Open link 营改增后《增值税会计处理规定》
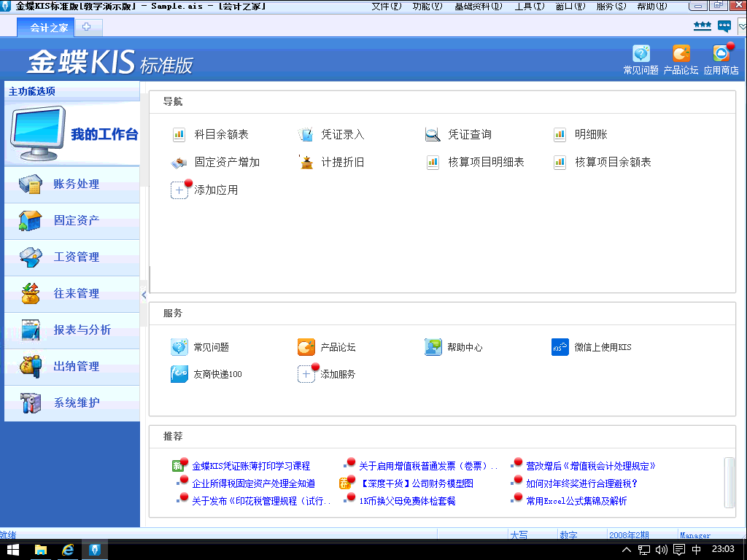The height and width of the screenshot is (560, 747). point(591,466)
